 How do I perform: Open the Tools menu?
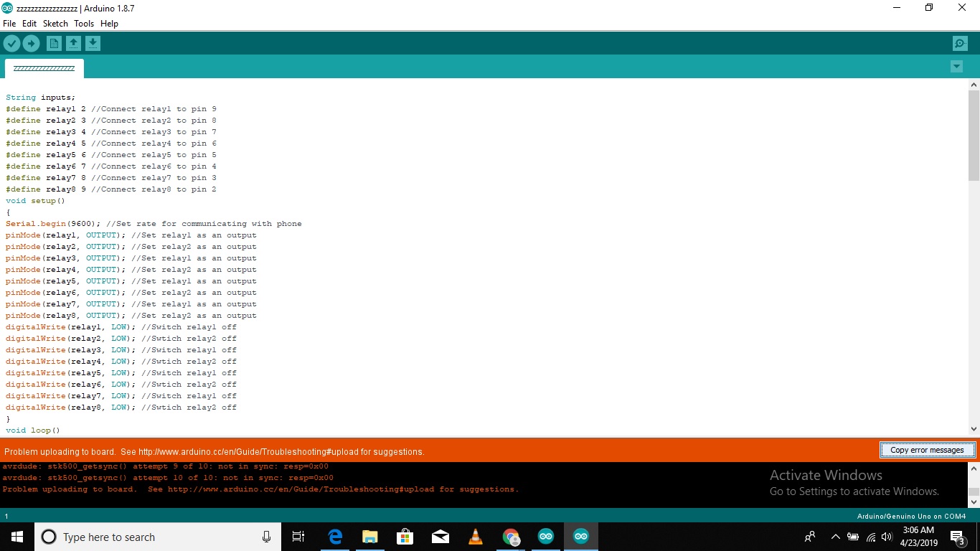coord(84,24)
